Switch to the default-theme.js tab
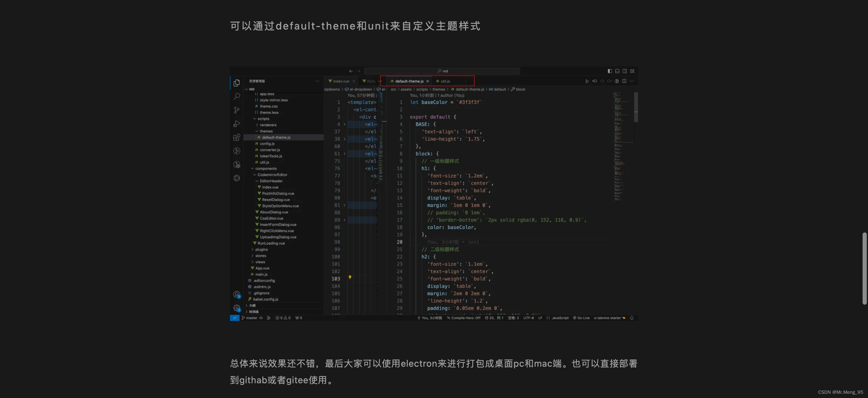 coord(409,81)
